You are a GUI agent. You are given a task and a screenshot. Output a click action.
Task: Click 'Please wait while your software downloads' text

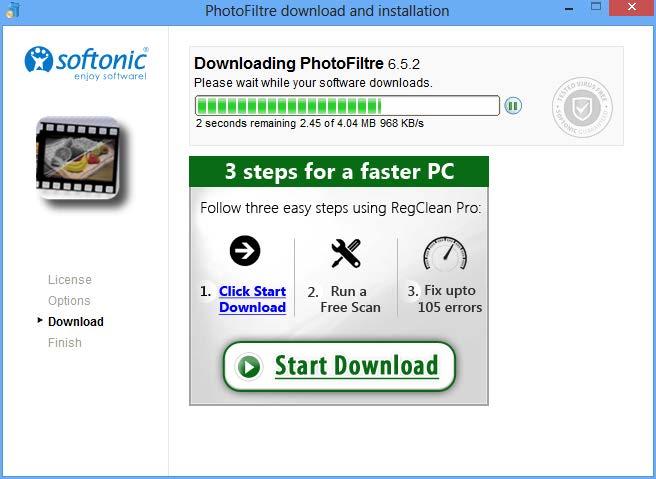[x=313, y=83]
